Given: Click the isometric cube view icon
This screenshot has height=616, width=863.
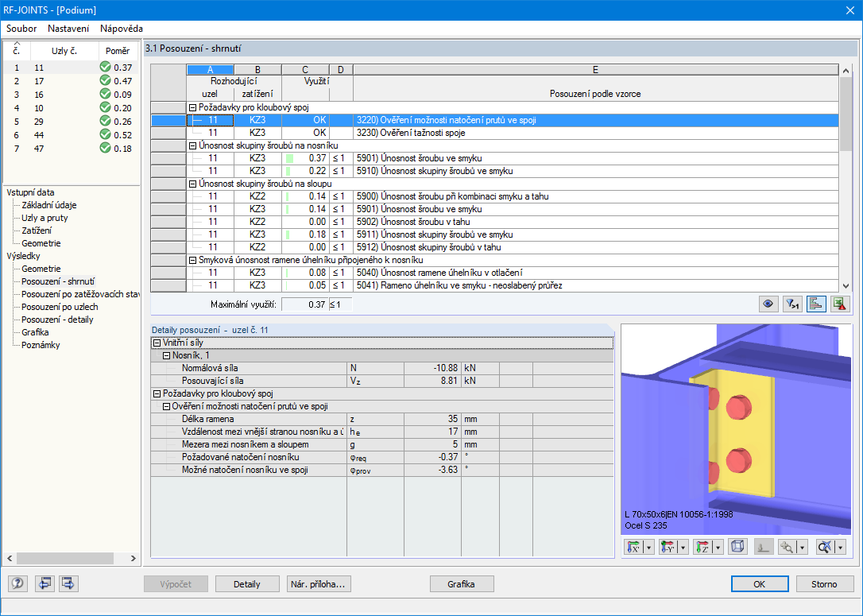Looking at the screenshot, I should [x=737, y=547].
